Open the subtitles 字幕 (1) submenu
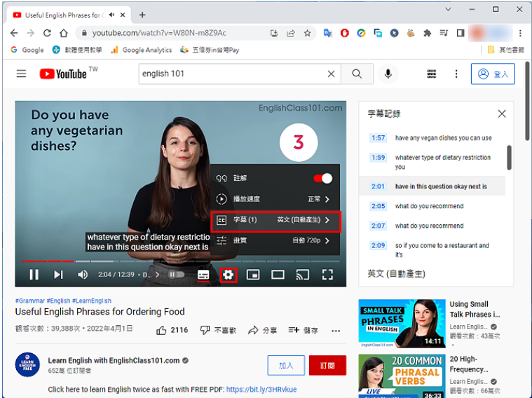 pyautogui.click(x=275, y=220)
